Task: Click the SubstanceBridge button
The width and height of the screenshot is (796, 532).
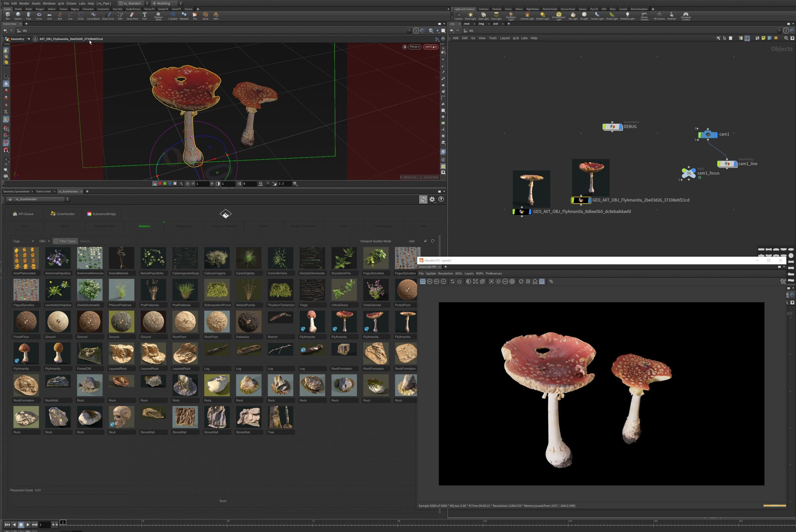Action: (x=101, y=214)
